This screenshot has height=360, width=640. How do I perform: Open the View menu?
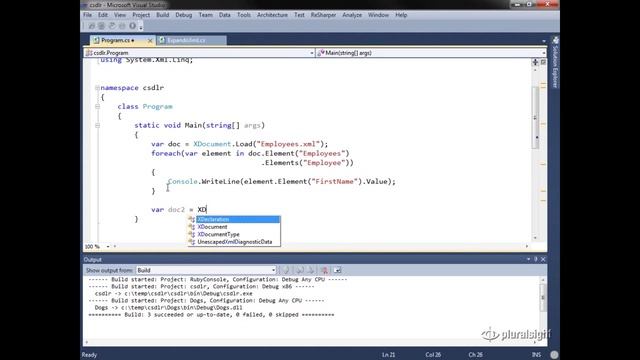[x=120, y=15]
